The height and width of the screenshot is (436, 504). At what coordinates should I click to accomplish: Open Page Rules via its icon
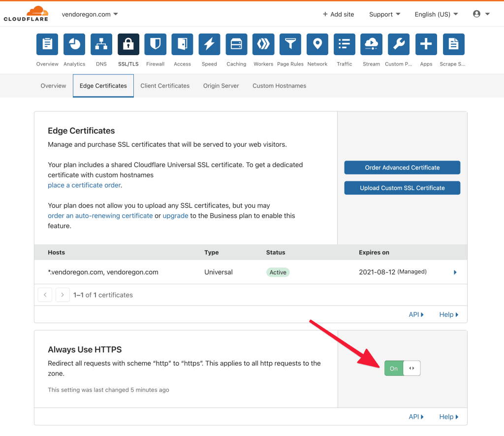[290, 44]
